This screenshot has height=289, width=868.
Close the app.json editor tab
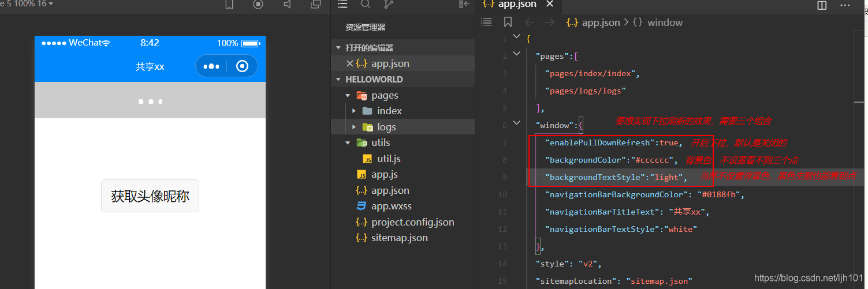pyautogui.click(x=550, y=4)
